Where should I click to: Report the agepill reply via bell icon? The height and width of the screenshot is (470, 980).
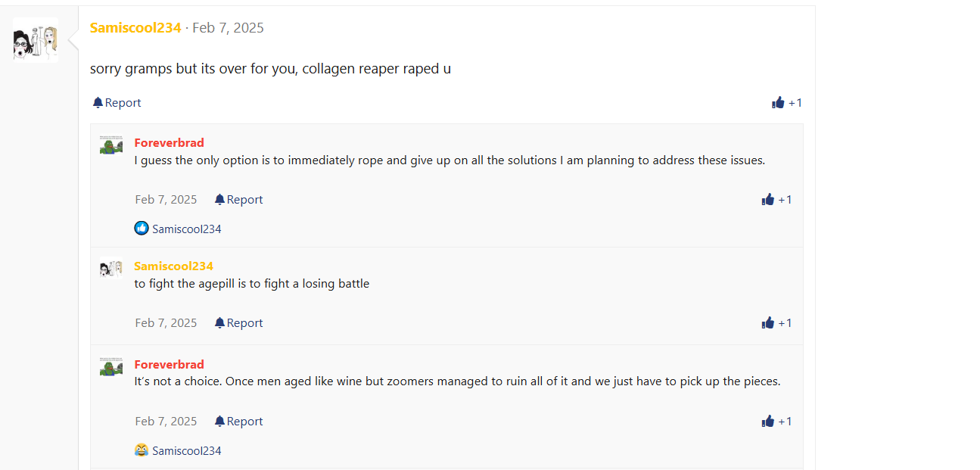[219, 323]
